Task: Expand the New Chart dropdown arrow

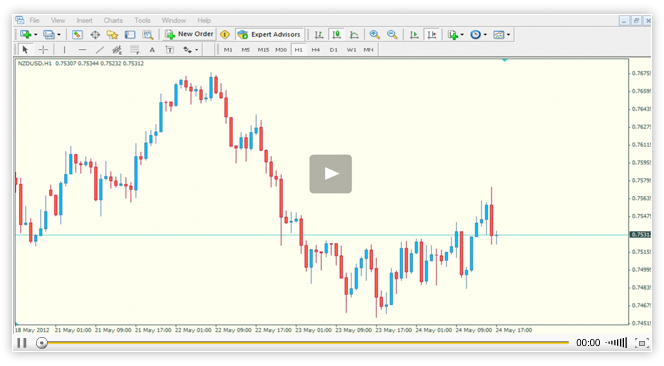Action: [36, 35]
